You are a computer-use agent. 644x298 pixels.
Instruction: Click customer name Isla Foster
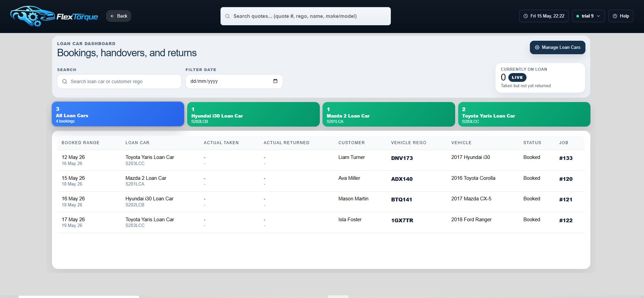tap(350, 220)
